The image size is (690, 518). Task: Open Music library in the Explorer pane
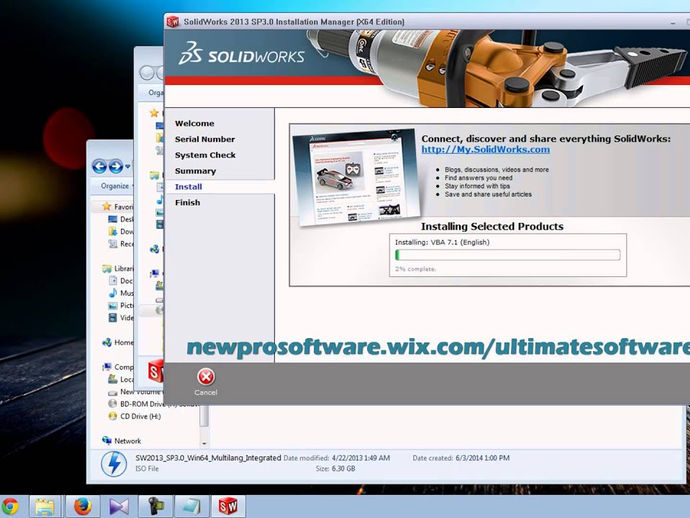click(x=121, y=293)
